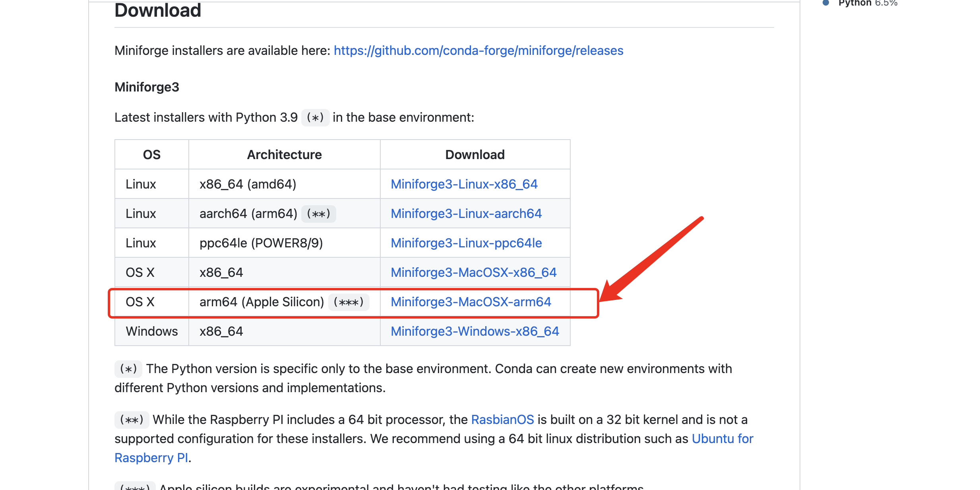Click the Download section heading
Screen dimensions: 980x490
pyautogui.click(x=158, y=11)
